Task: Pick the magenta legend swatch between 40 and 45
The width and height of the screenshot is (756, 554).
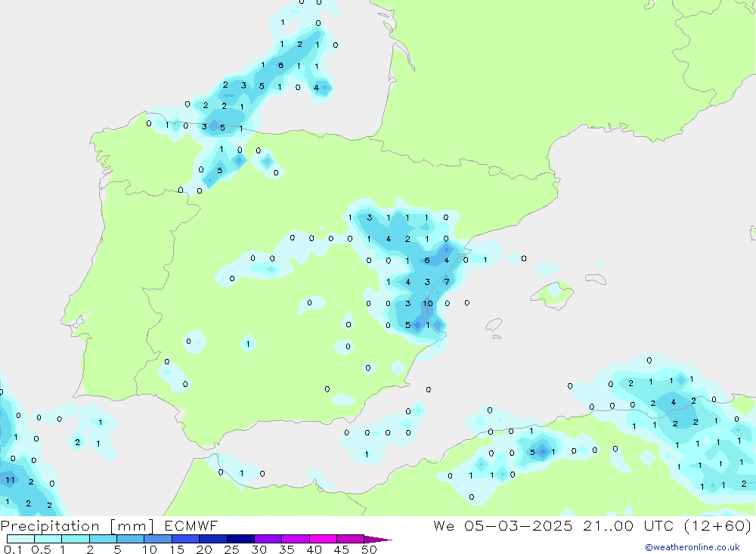Action: (323, 539)
